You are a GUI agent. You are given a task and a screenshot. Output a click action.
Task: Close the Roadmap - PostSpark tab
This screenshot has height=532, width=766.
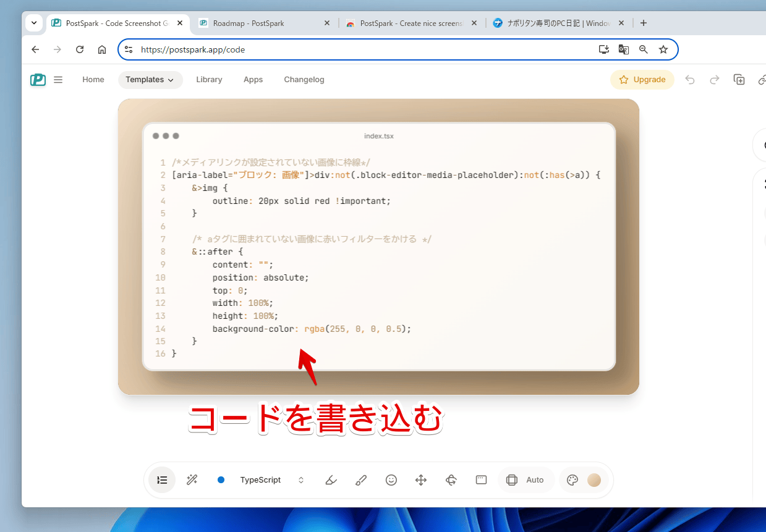click(x=327, y=23)
